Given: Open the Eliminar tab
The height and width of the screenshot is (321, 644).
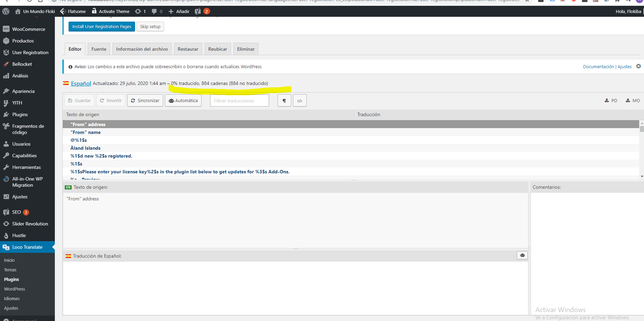Looking at the screenshot, I should 246,49.
